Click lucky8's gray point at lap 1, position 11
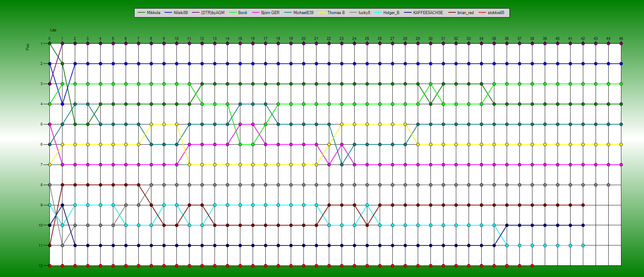The height and width of the screenshot is (277, 644). tap(62, 245)
